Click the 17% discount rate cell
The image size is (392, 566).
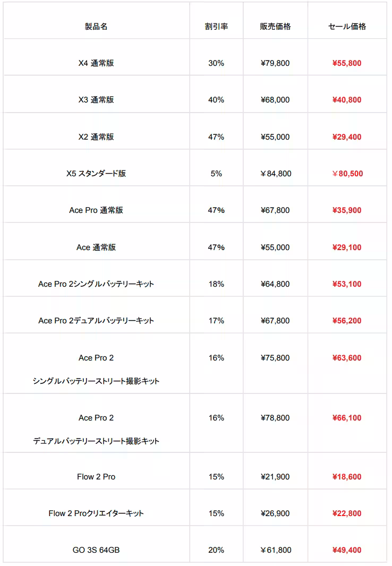[216, 321]
